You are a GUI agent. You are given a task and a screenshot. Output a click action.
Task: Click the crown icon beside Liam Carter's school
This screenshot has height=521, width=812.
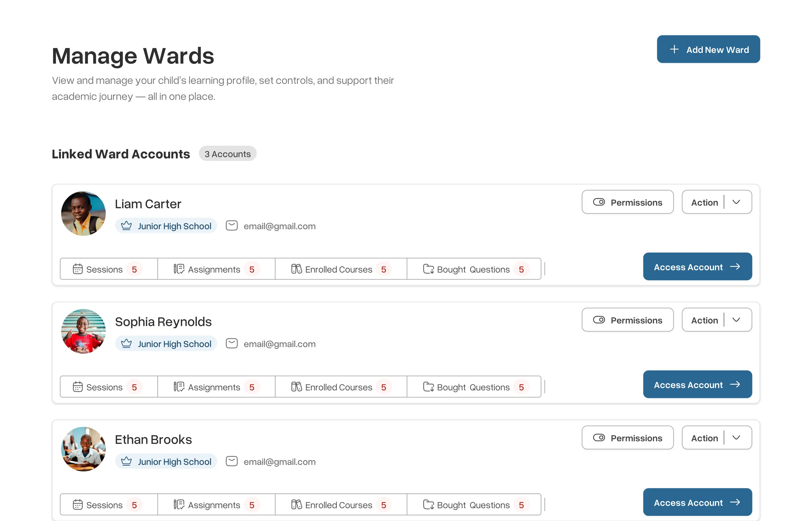tap(126, 226)
